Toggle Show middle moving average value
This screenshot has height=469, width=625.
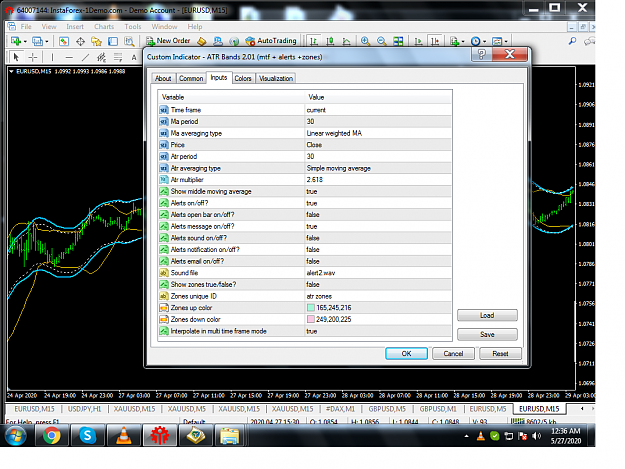378,192
